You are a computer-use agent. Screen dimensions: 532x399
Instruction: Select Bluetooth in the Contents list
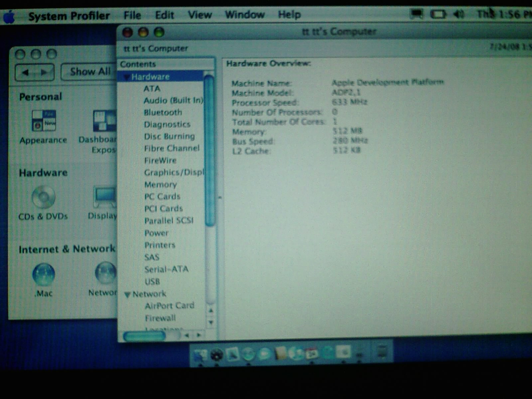pyautogui.click(x=163, y=112)
